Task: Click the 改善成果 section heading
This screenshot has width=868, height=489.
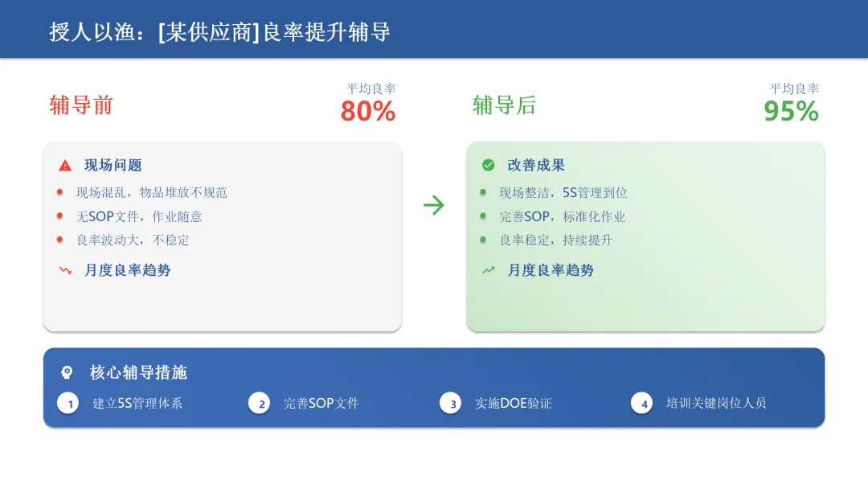Action: [x=536, y=165]
